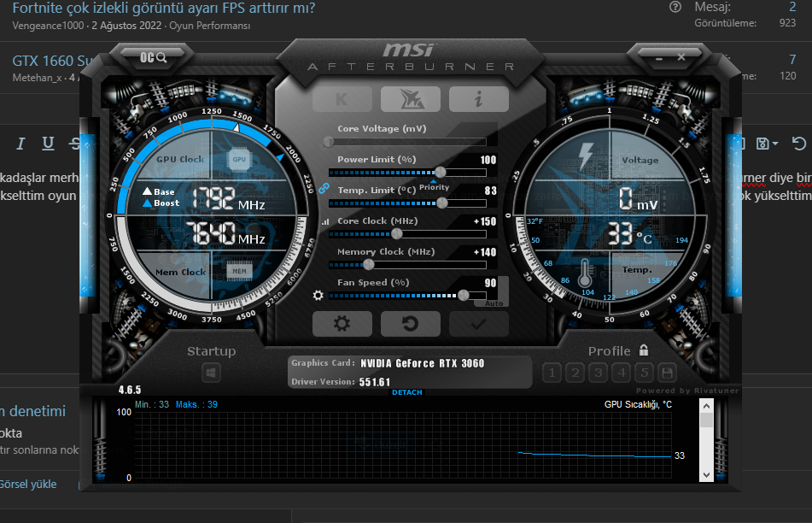Select profile slot 1
This screenshot has width=812, height=523.
pyautogui.click(x=552, y=373)
